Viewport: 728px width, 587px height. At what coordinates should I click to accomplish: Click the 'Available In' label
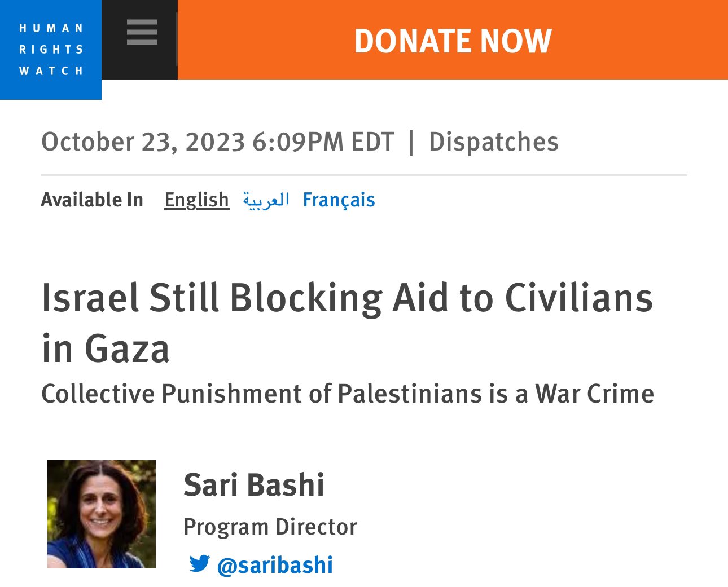click(92, 200)
